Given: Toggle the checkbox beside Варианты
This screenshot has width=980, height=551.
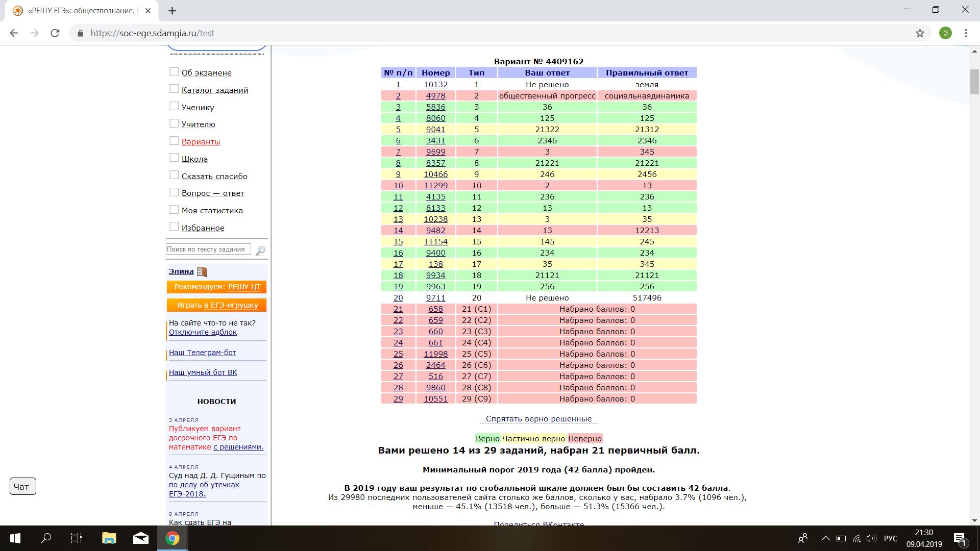Looking at the screenshot, I should click(174, 141).
